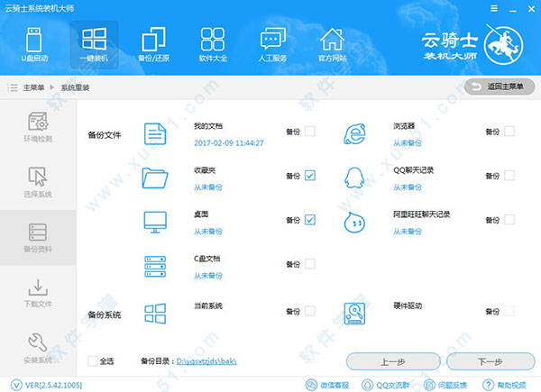The height and width of the screenshot is (392, 541).
Task: Open the 官方网站 tab
Action: click(332, 45)
